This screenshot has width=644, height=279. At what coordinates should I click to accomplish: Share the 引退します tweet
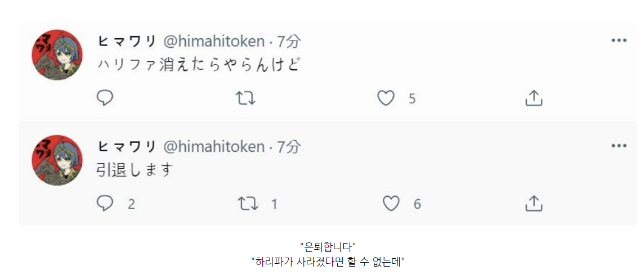[x=533, y=203]
